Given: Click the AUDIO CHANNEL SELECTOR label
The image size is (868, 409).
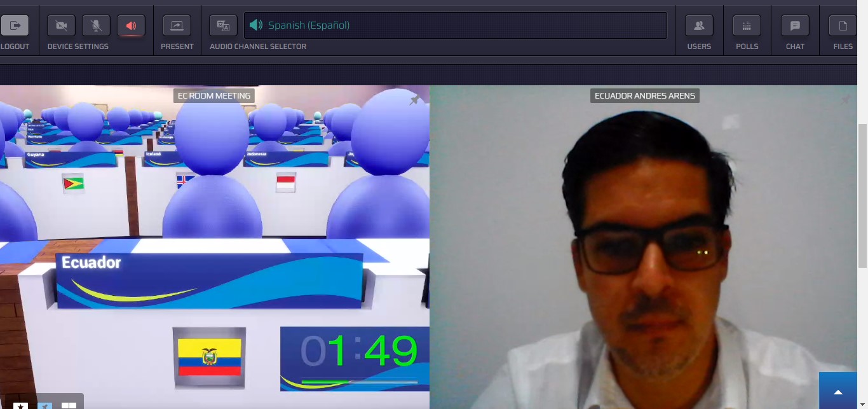Looking at the screenshot, I should pyautogui.click(x=258, y=46).
